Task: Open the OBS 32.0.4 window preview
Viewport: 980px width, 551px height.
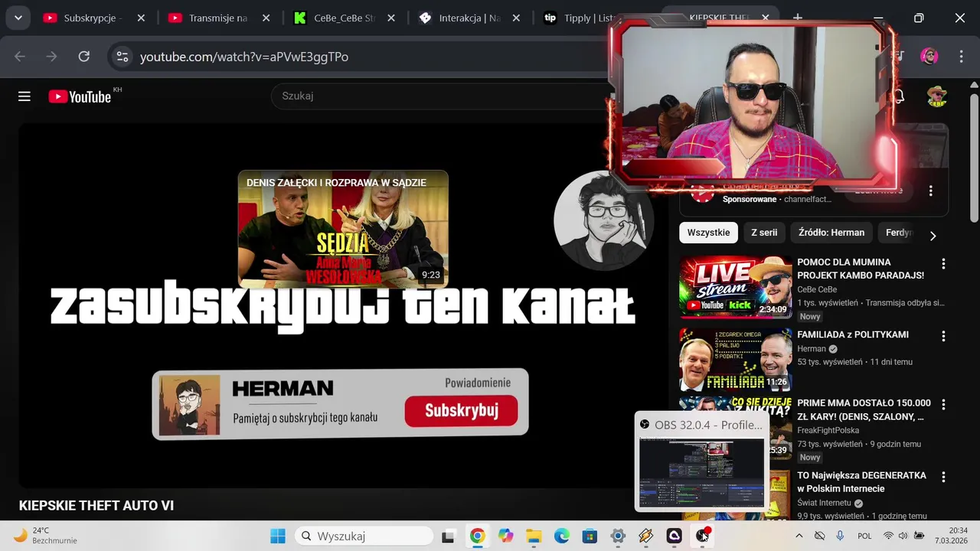Action: click(702, 461)
